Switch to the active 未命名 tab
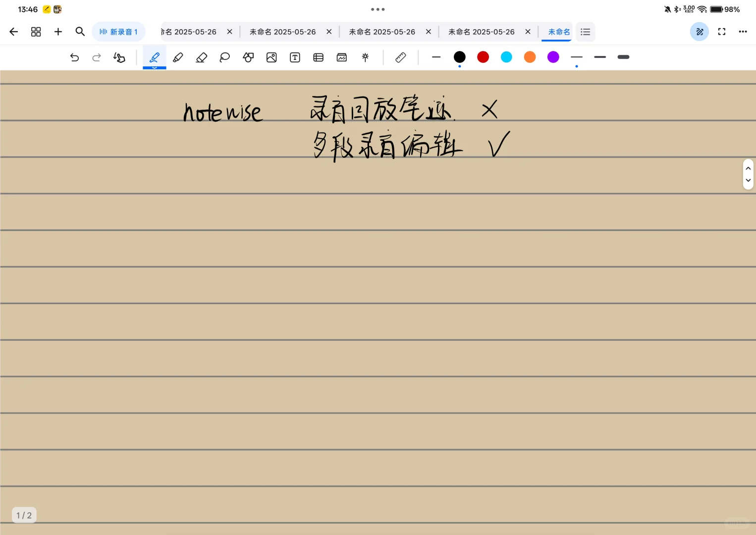Screen dimensions: 756x535 pos(558,31)
